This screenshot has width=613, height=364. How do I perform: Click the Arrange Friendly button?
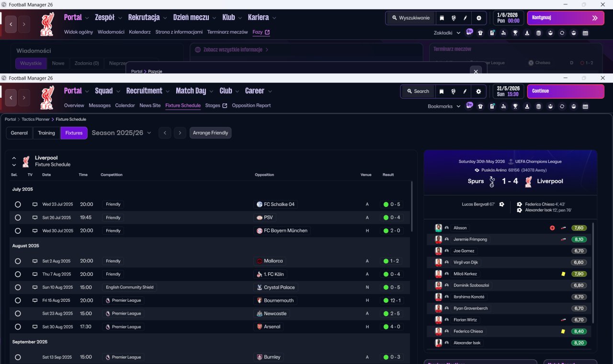[x=210, y=133]
